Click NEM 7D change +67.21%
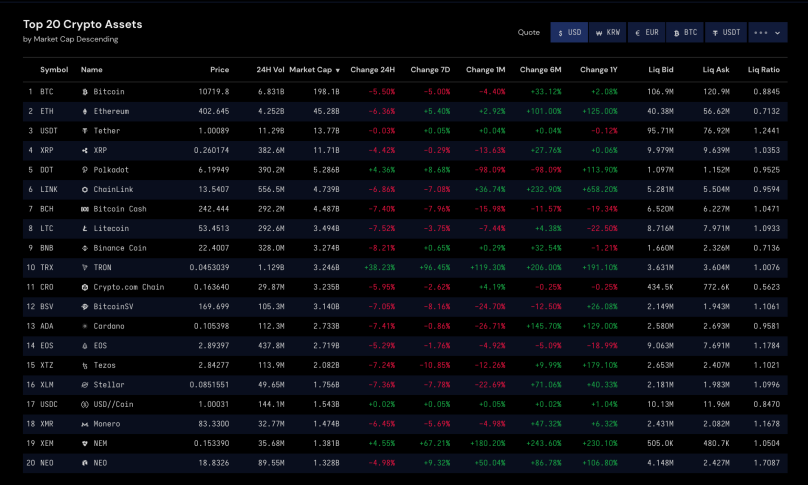The width and height of the screenshot is (808, 485). [434, 444]
